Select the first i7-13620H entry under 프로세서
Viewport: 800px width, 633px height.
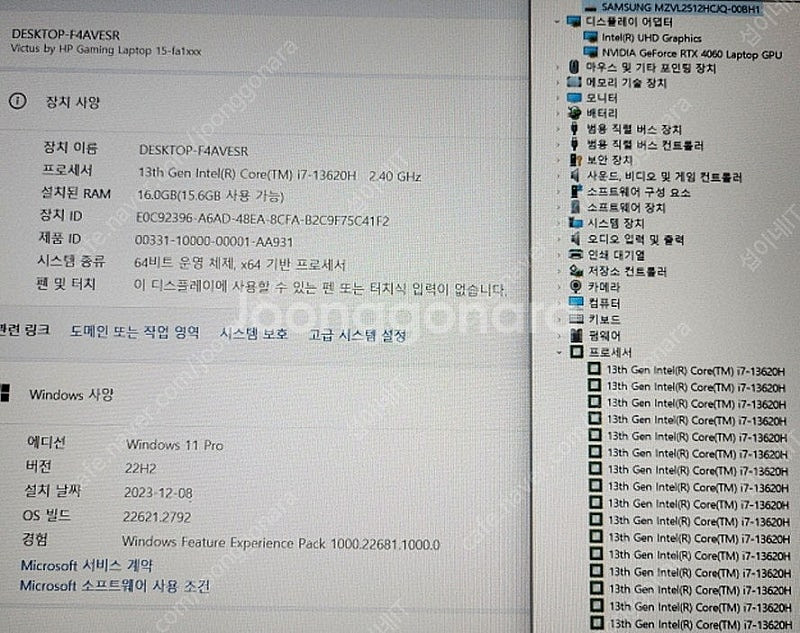(x=696, y=371)
